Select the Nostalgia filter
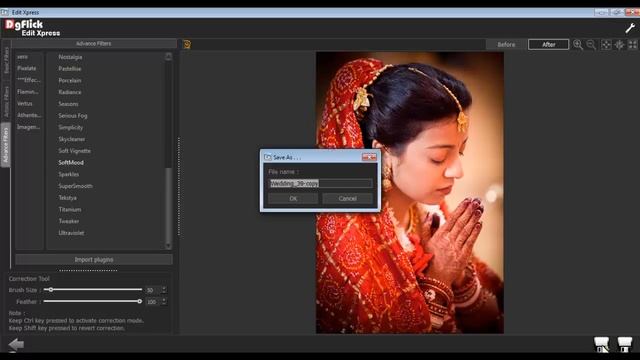Image resolution: width=640 pixels, height=360 pixels. pos(70,57)
